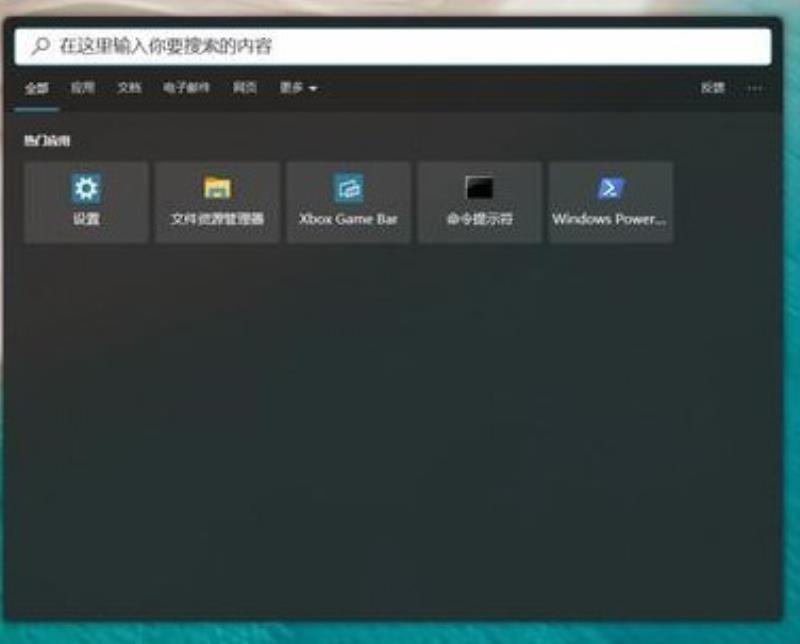Image resolution: width=800 pixels, height=644 pixels.
Task: Open the 命令提示符 tile
Action: tap(480, 202)
